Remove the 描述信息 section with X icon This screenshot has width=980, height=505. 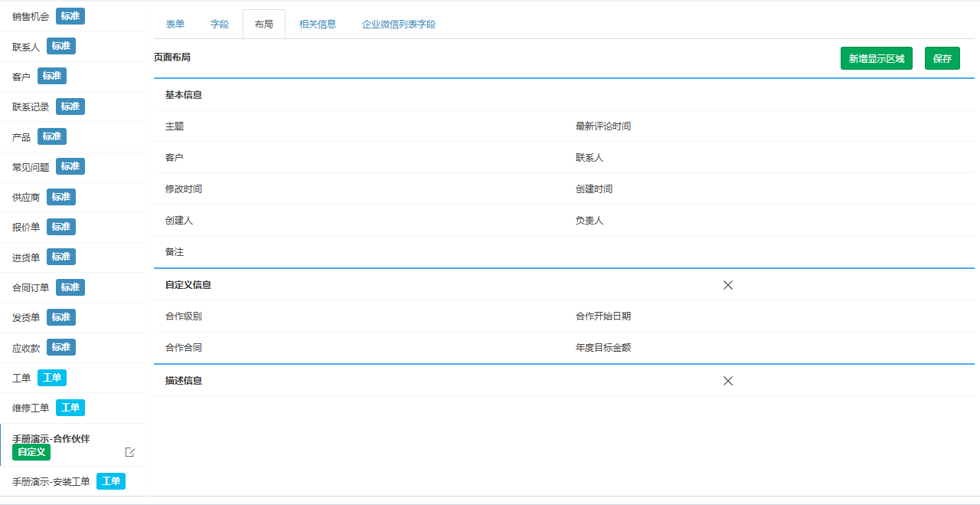pyautogui.click(x=728, y=381)
